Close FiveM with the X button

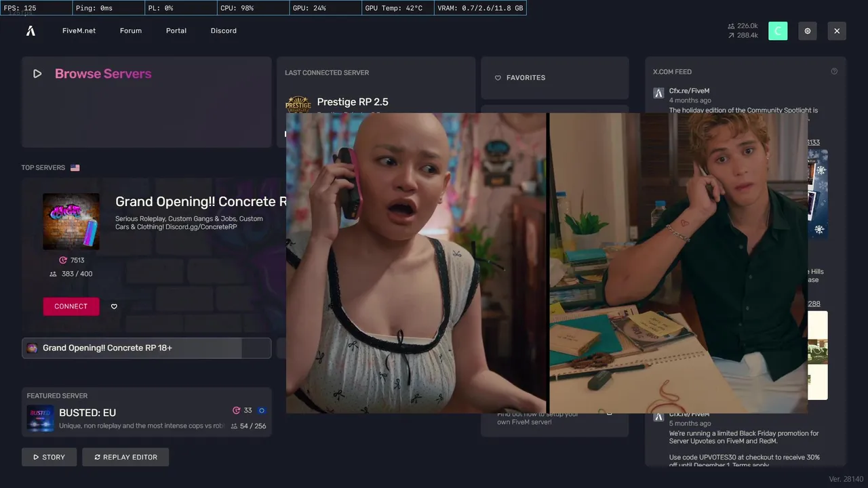click(x=837, y=30)
